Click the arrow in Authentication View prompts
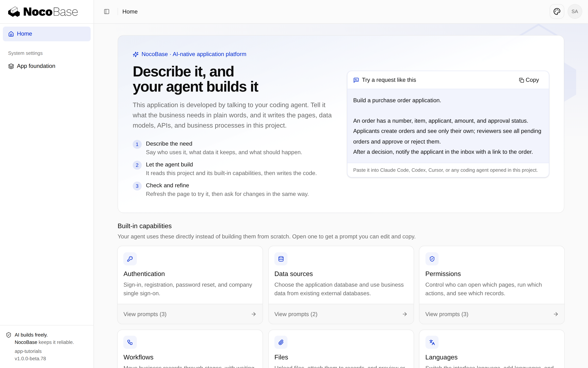 pyautogui.click(x=253, y=314)
